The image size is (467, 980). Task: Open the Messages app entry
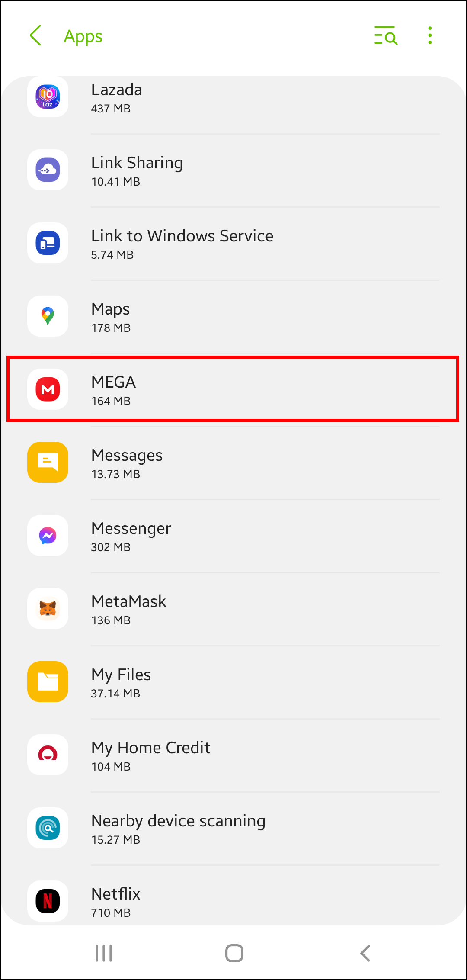point(127,463)
